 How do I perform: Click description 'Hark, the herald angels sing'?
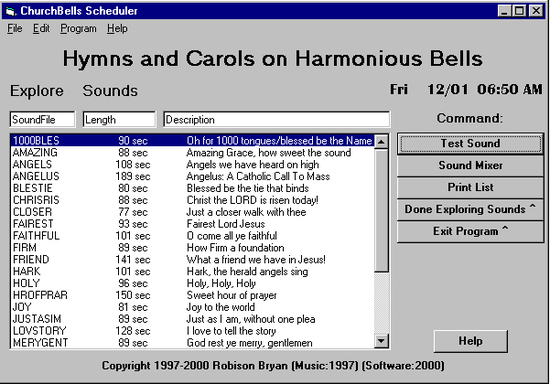pyautogui.click(x=247, y=272)
